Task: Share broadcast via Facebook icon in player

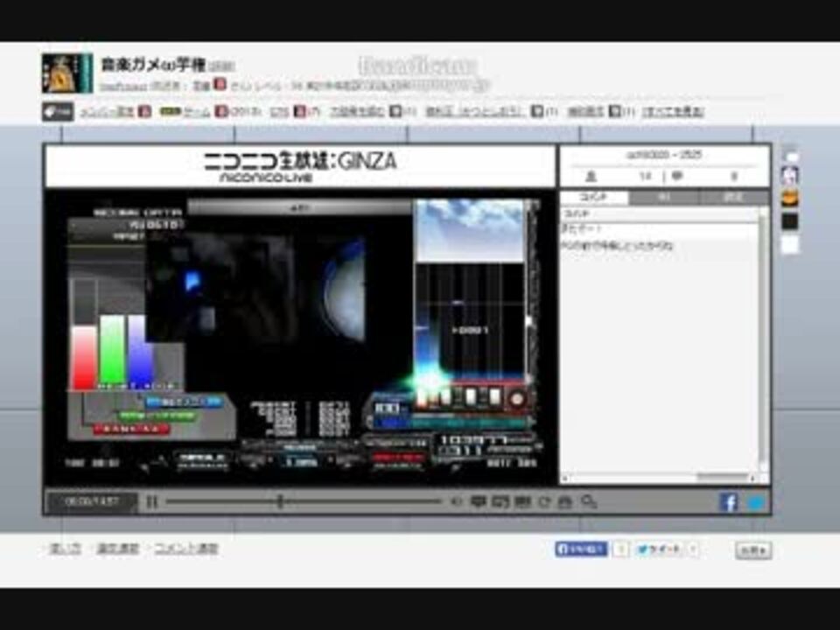Action: (x=728, y=502)
